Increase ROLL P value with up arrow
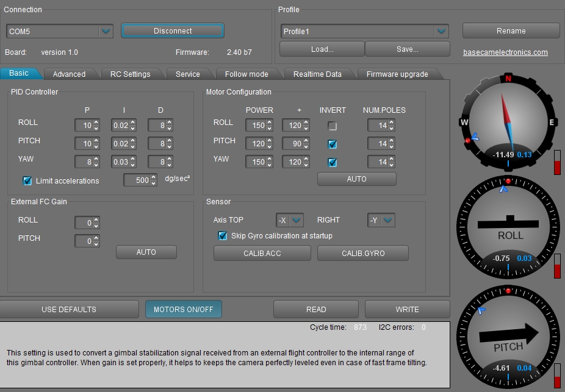The height and width of the screenshot is (392, 565). [x=96, y=123]
